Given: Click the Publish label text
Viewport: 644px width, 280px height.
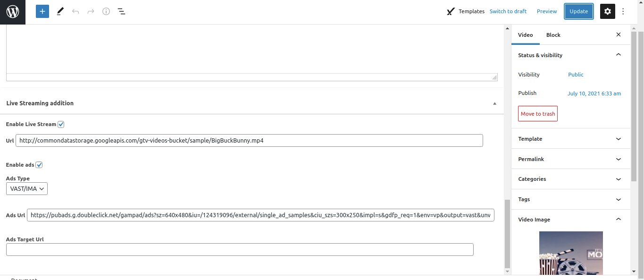Looking at the screenshot, I should pyautogui.click(x=527, y=93).
